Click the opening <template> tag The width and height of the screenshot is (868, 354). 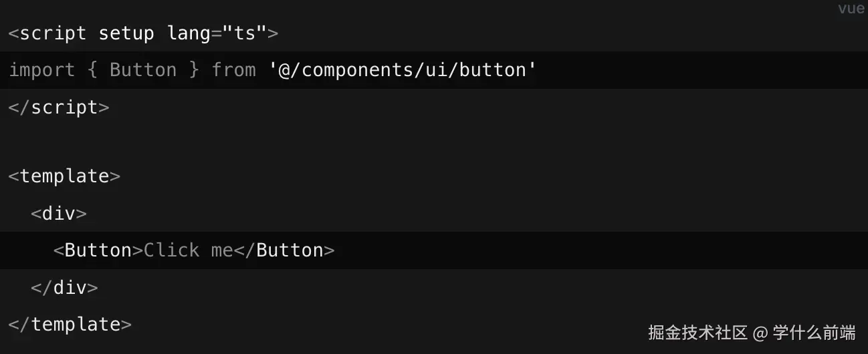64,176
